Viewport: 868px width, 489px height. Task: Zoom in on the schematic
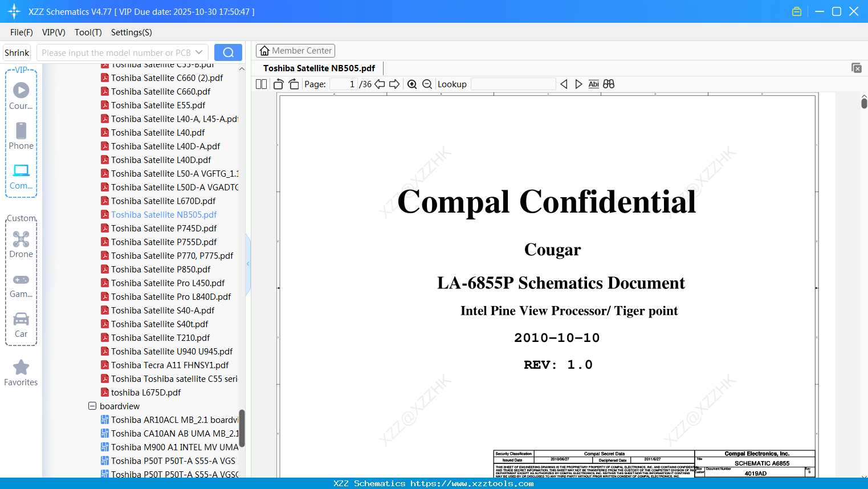tap(412, 84)
